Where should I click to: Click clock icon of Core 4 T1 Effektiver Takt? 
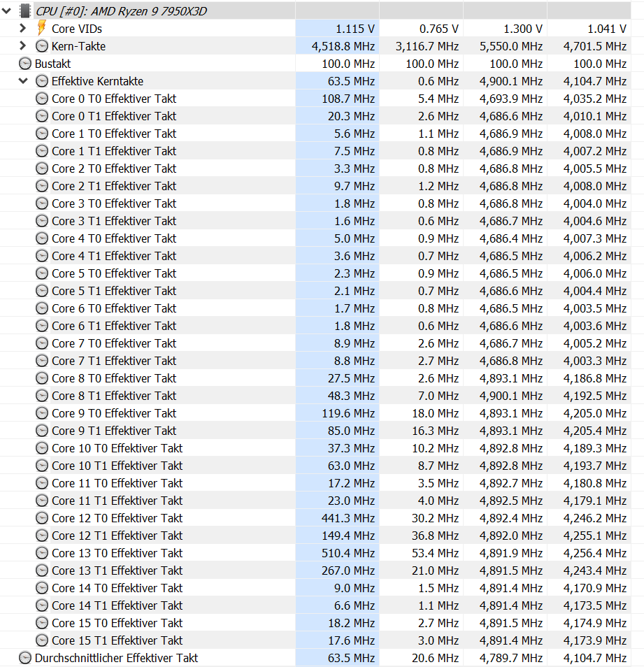click(42, 256)
